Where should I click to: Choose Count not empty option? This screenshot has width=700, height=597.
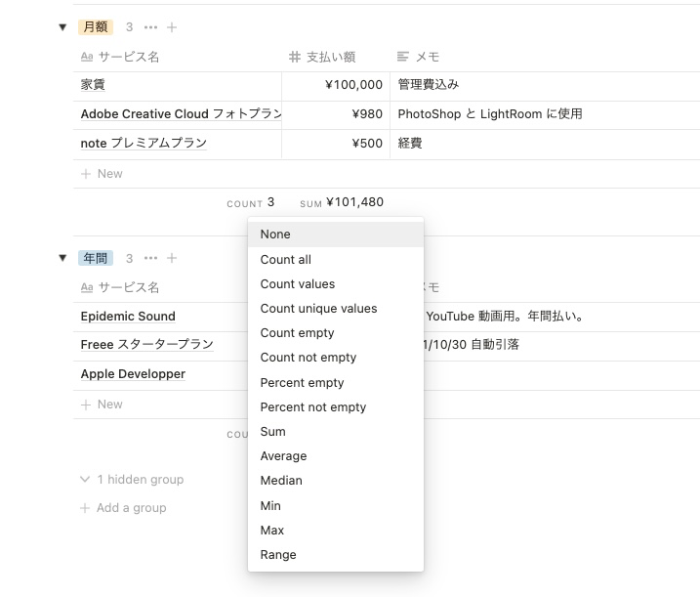[x=336, y=358]
